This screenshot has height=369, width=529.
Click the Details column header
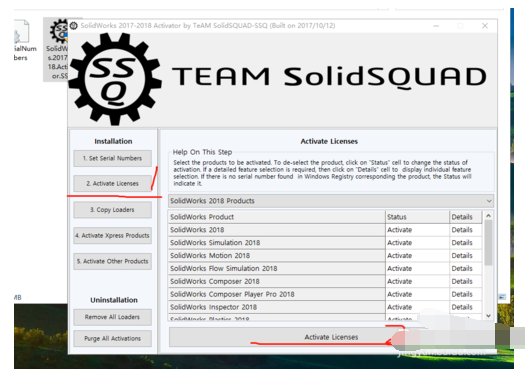(x=466, y=217)
